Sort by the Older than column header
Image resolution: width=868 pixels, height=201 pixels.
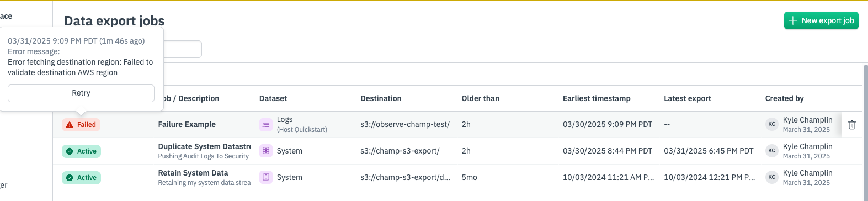click(480, 98)
